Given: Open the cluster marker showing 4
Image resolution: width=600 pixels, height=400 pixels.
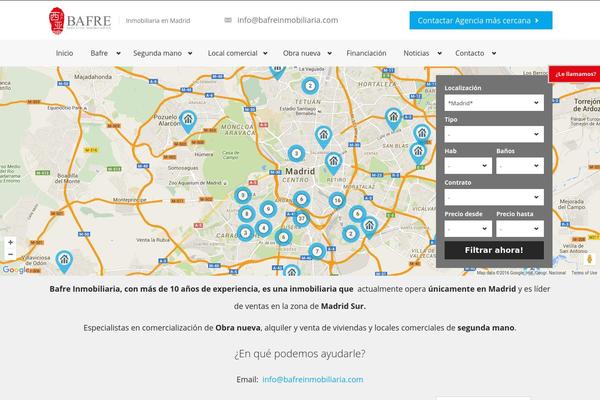Looking at the screenshot, I should point(263,229).
